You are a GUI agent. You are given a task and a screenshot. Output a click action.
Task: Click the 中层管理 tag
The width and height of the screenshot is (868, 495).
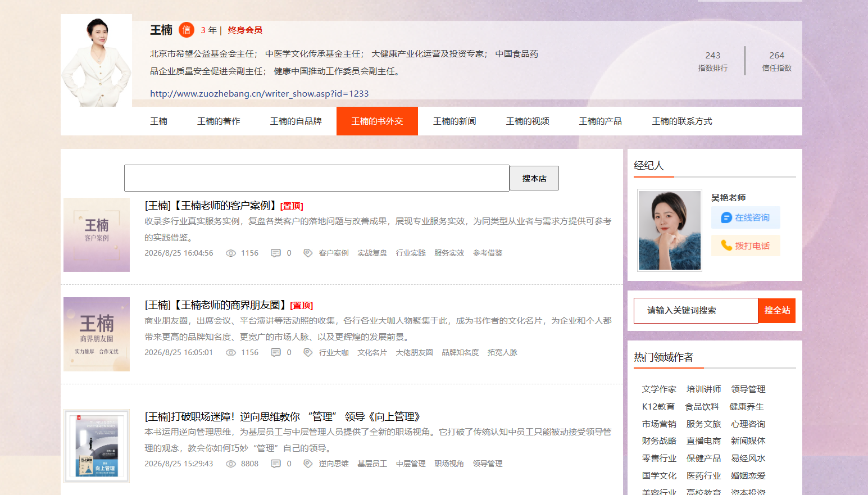coord(411,464)
